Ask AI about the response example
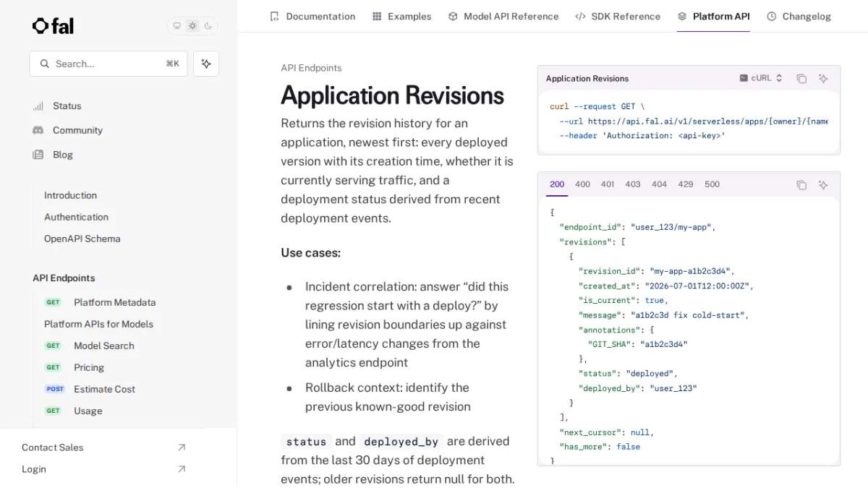 (823, 185)
